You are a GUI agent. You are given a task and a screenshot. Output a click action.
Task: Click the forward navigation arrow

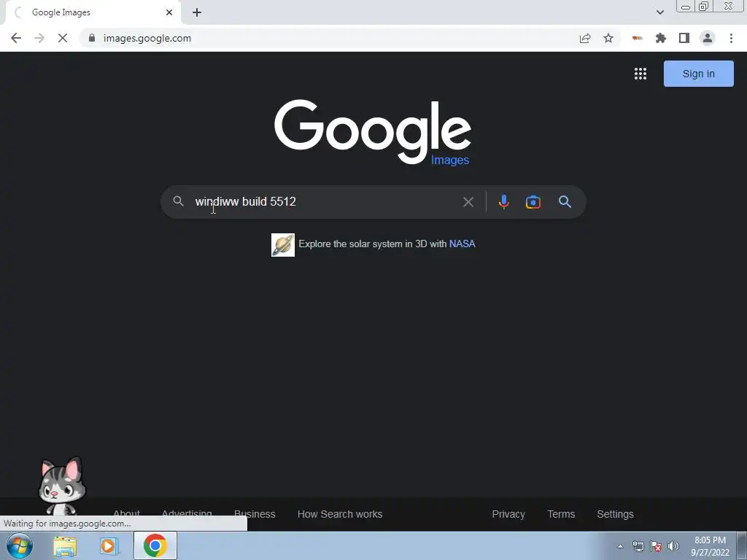pos(39,38)
